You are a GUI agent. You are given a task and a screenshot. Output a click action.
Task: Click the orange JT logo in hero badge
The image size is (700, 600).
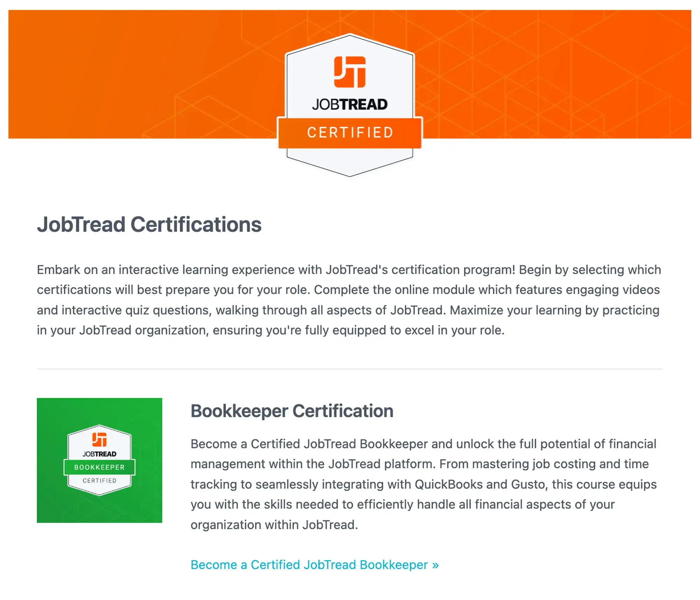click(350, 72)
